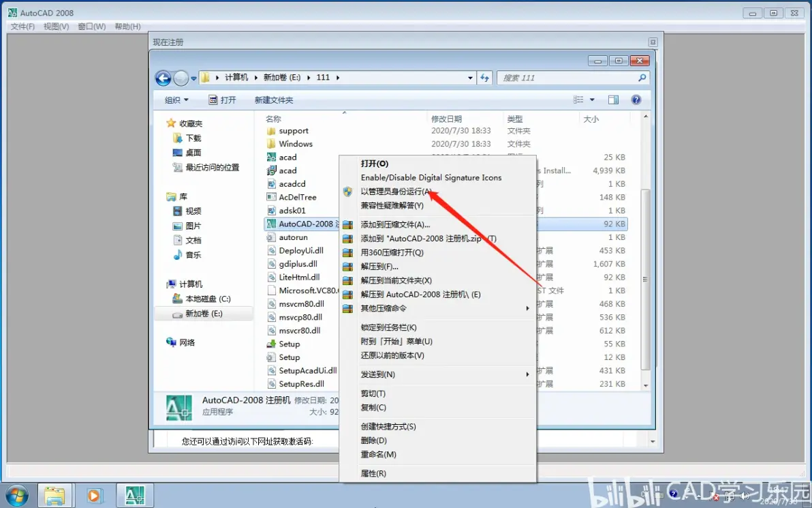Select 重命名(M) in the context menu

[379, 455]
